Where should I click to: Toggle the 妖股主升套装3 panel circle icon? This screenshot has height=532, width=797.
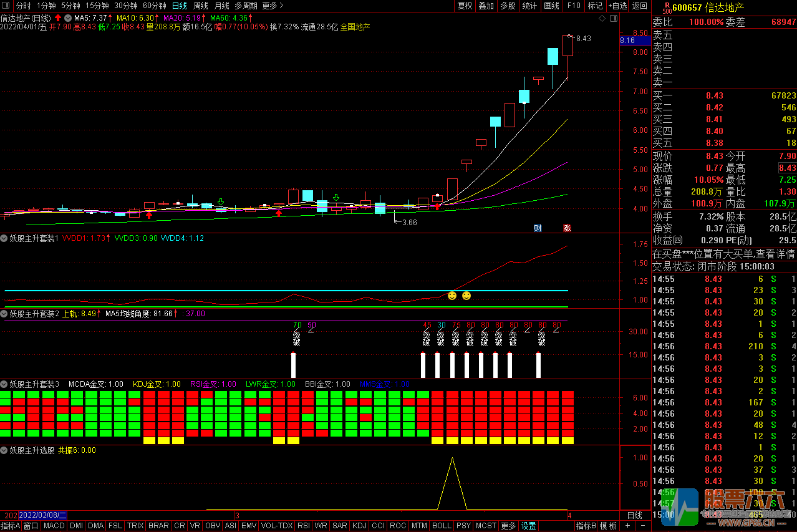click(x=4, y=384)
